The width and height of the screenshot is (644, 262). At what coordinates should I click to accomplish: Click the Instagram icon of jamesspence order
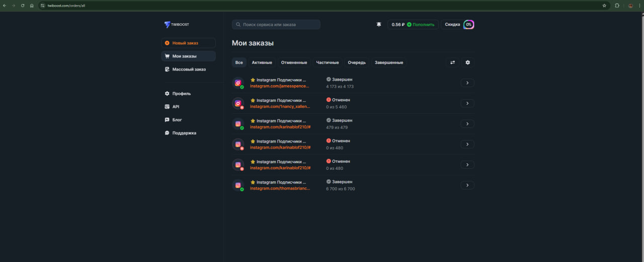click(x=238, y=83)
